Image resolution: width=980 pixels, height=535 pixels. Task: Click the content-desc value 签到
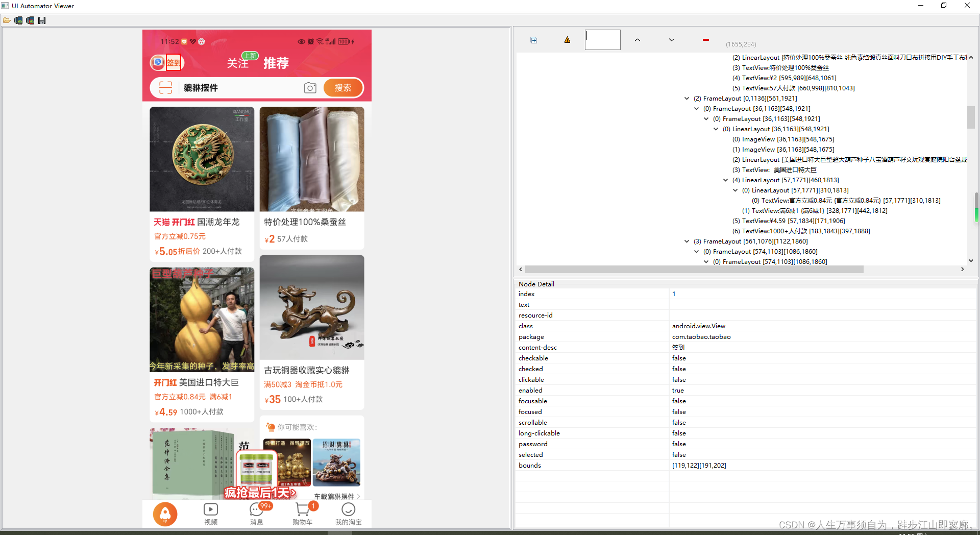pyautogui.click(x=678, y=348)
